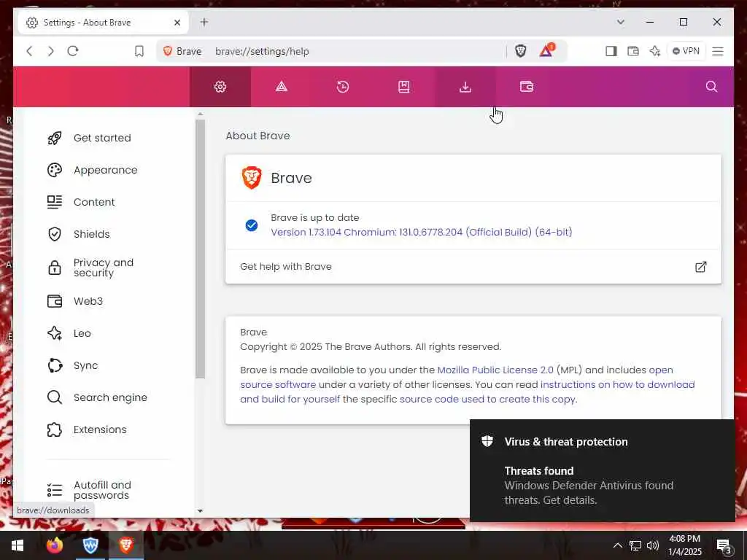
Task: Toggle the sidebar panel button
Action: point(611,51)
